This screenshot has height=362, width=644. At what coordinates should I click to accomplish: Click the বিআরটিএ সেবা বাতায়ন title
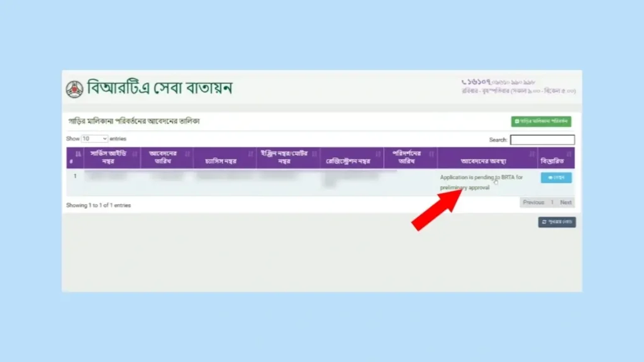pos(160,88)
